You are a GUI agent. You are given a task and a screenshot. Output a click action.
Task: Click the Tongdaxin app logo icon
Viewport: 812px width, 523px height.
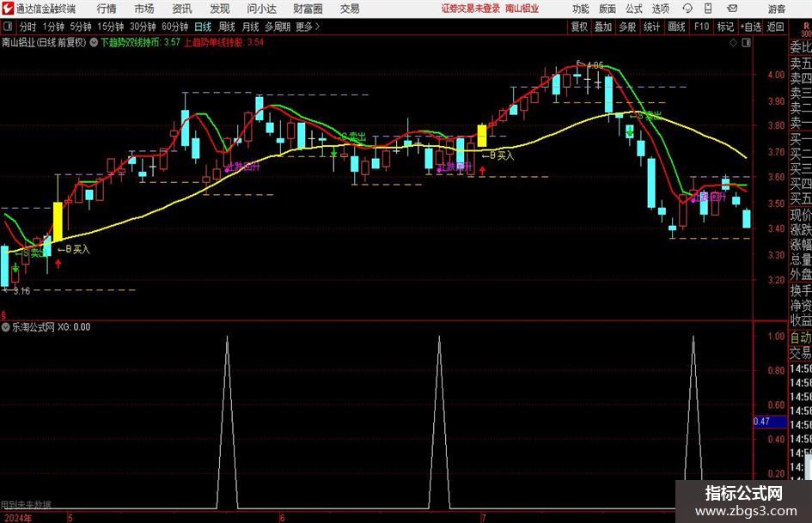[x=8, y=9]
